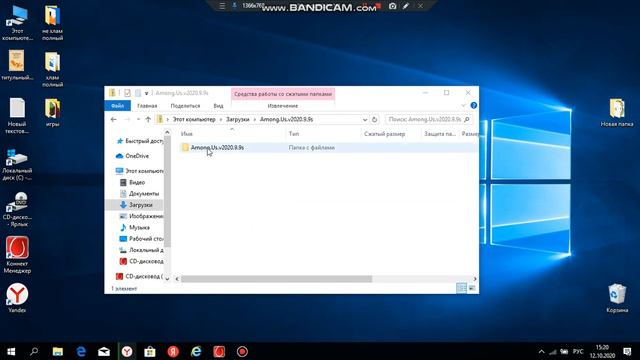Click the Загрузки breadcrumb in address bar

point(238,120)
